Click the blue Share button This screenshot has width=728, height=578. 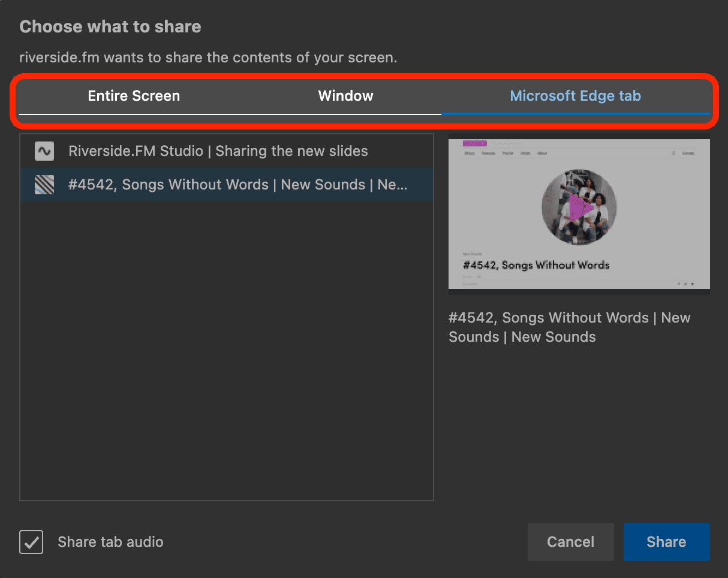(667, 542)
